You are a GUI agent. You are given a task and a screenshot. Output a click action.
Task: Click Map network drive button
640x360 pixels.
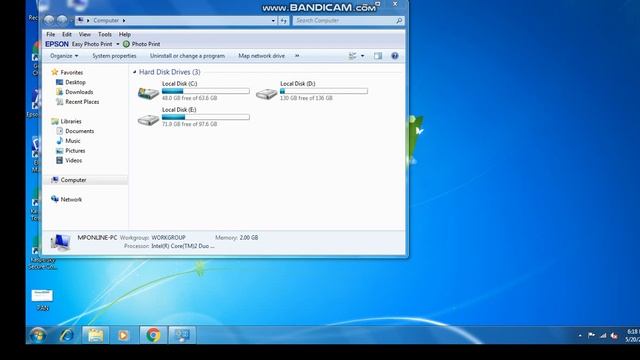(x=261, y=56)
